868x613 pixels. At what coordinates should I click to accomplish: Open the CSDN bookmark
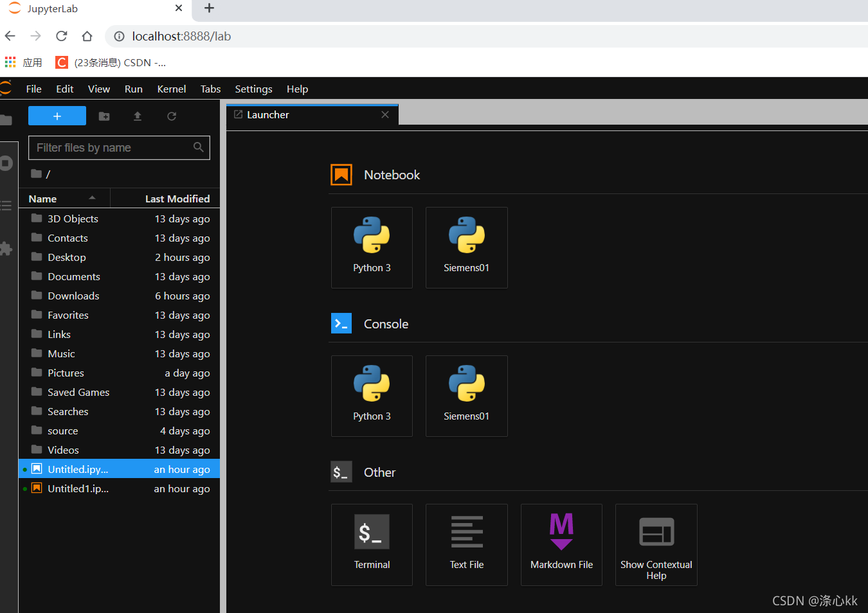111,62
